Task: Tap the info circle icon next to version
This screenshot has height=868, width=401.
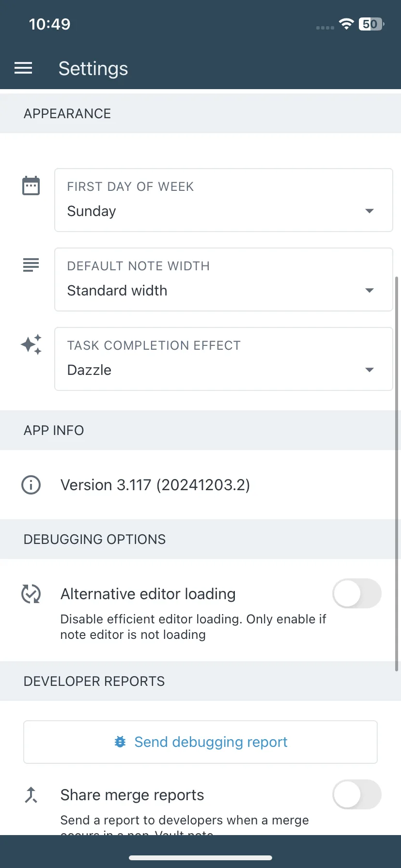Action: point(31,485)
